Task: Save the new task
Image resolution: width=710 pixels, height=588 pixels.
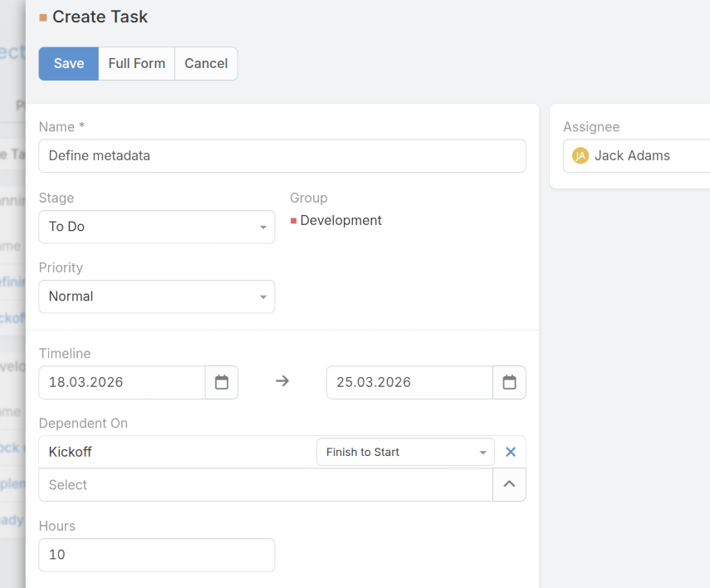Action: pyautogui.click(x=69, y=63)
